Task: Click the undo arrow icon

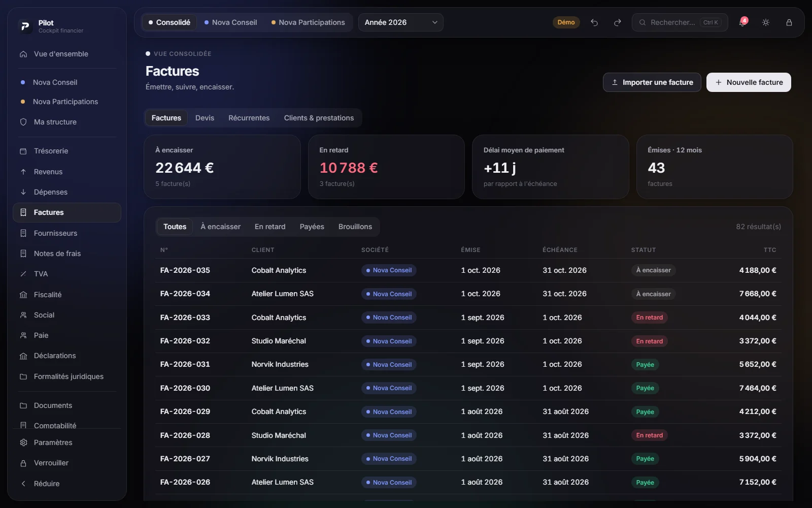Action: (x=594, y=22)
